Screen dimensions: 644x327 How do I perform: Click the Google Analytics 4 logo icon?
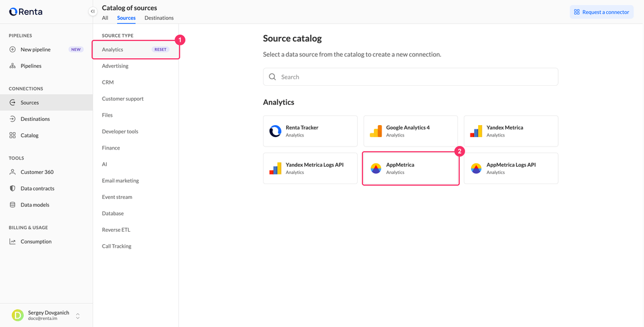[x=376, y=131]
